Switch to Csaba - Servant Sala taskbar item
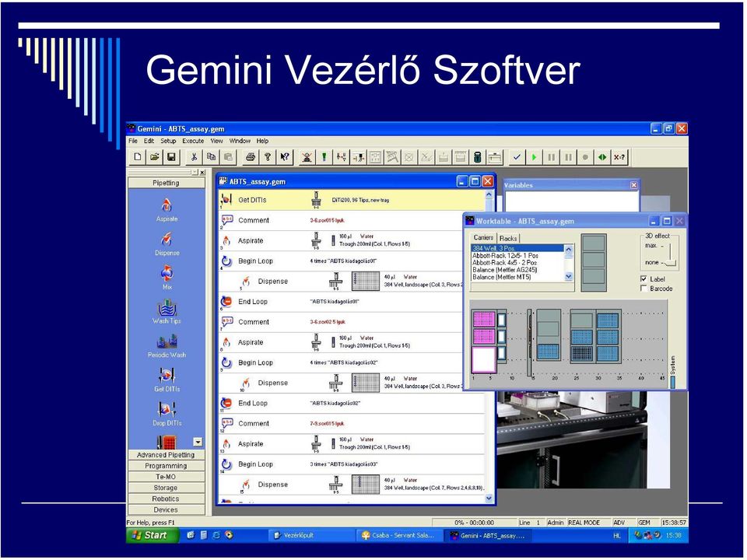Image resolution: width=747 pixels, height=560 pixels. 399,536
